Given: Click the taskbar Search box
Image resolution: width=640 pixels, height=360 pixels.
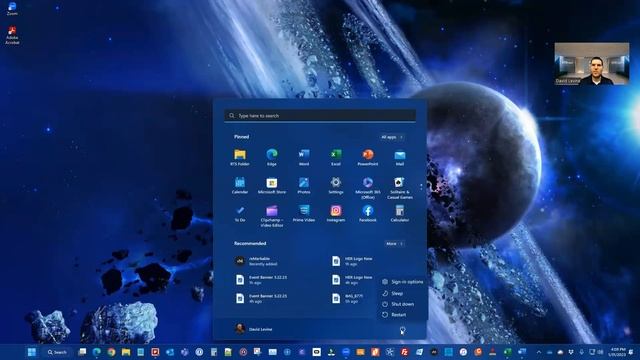Looking at the screenshot, I should click(57, 352).
